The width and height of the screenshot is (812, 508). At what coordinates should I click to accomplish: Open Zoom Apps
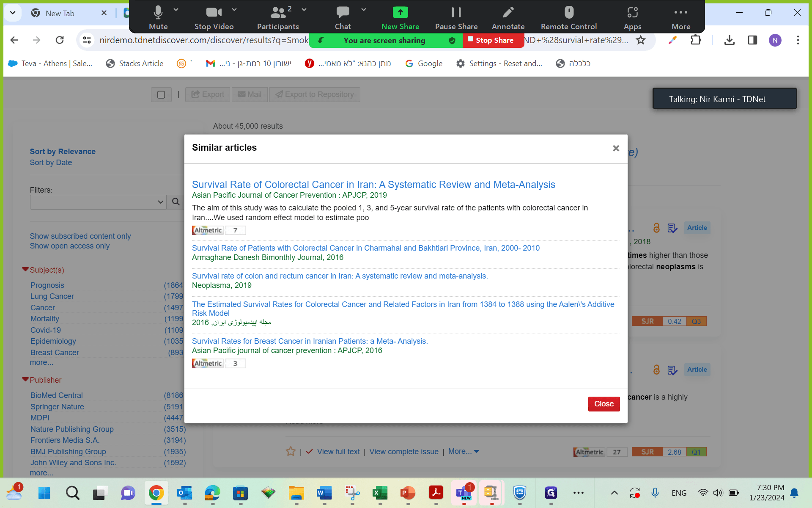click(x=632, y=18)
